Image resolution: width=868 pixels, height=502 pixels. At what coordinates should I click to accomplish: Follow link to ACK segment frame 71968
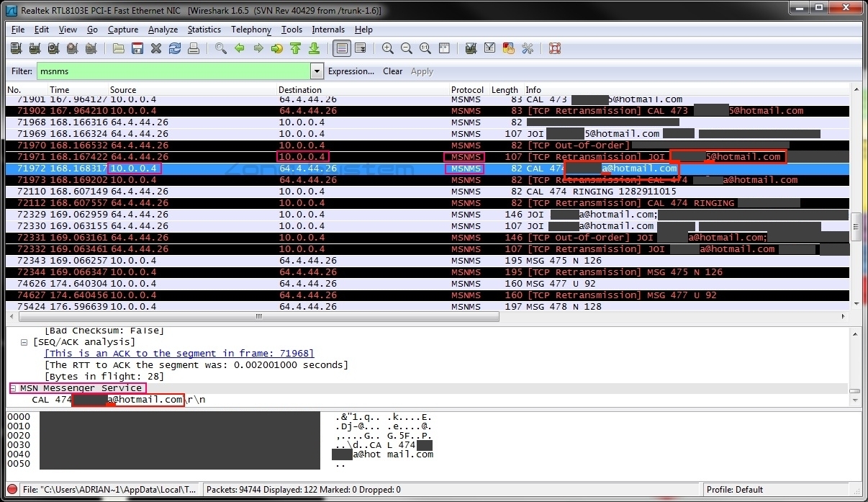coord(179,354)
